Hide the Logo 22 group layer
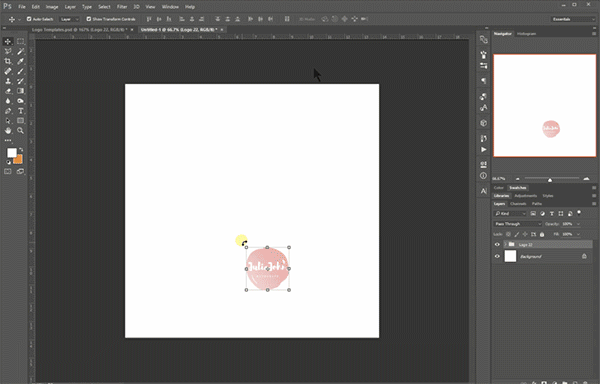 tap(497, 244)
